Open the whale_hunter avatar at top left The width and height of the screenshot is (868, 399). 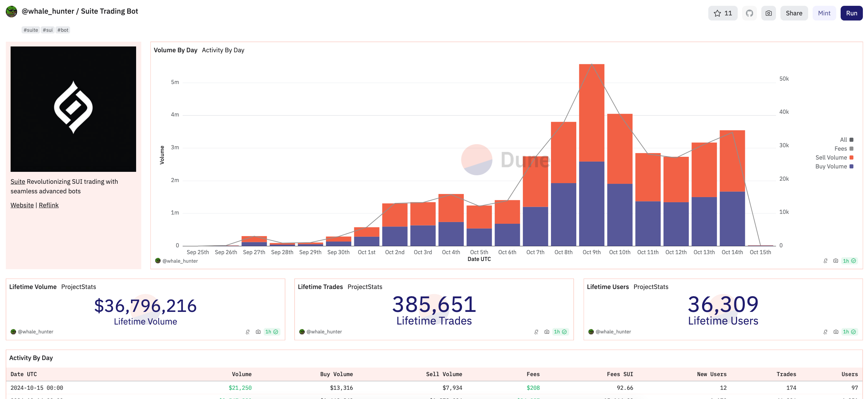(12, 12)
